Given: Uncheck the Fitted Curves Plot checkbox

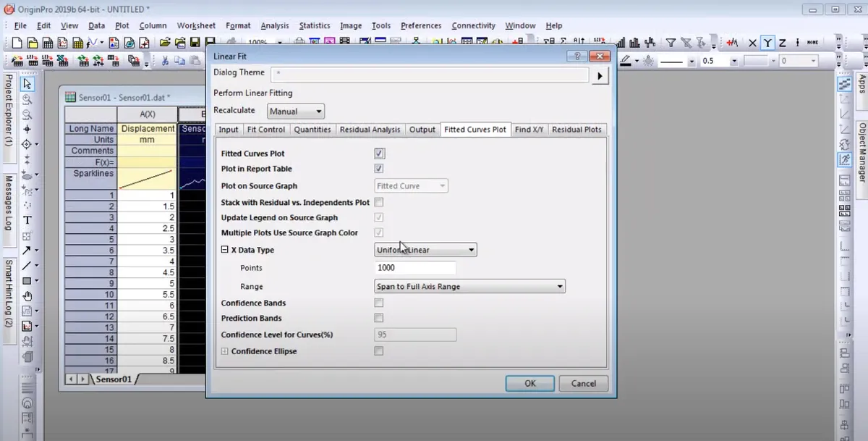Looking at the screenshot, I should point(379,154).
